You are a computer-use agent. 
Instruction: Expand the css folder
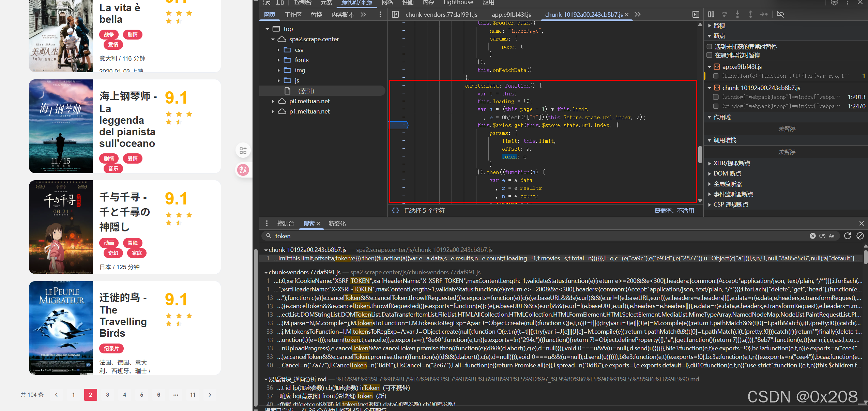click(x=278, y=50)
